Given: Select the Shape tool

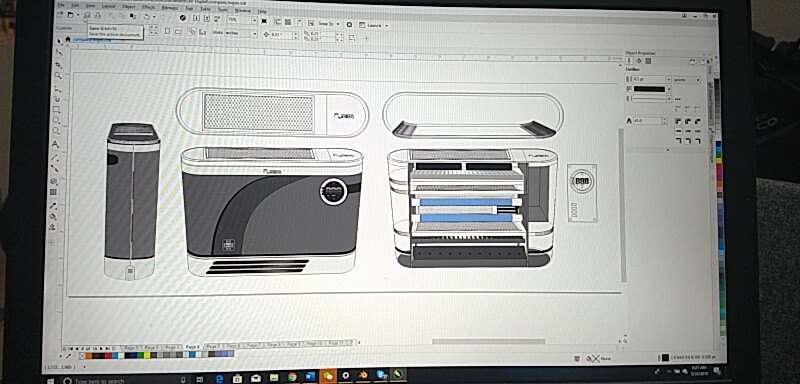Looking at the screenshot, I should [60, 53].
